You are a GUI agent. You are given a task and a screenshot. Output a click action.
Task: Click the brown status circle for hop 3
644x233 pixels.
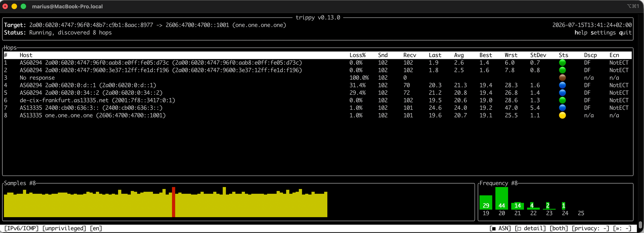(x=562, y=78)
